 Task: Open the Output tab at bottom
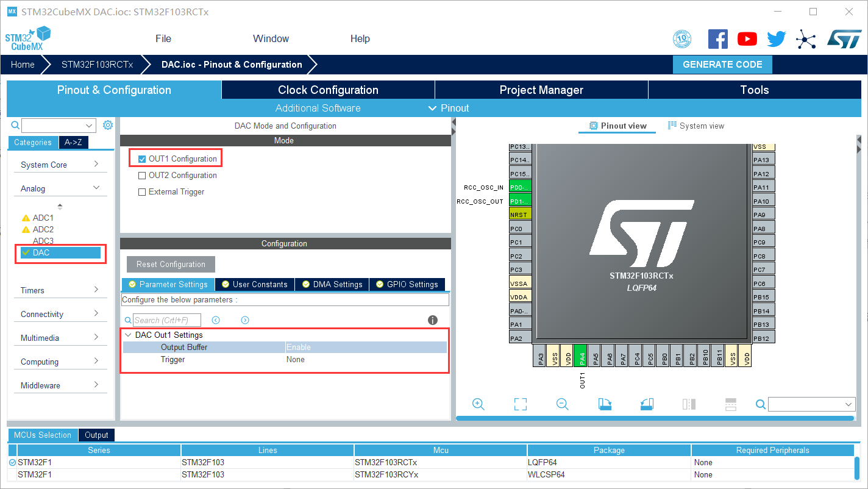(96, 435)
